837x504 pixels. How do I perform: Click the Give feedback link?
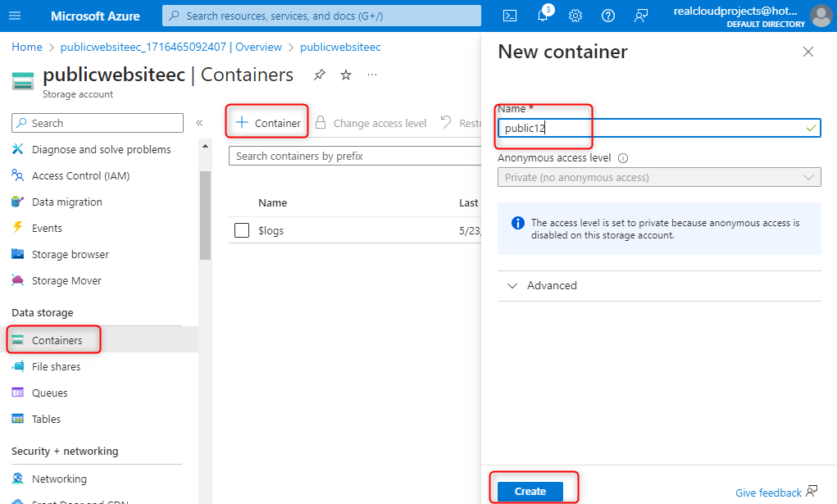point(768,493)
